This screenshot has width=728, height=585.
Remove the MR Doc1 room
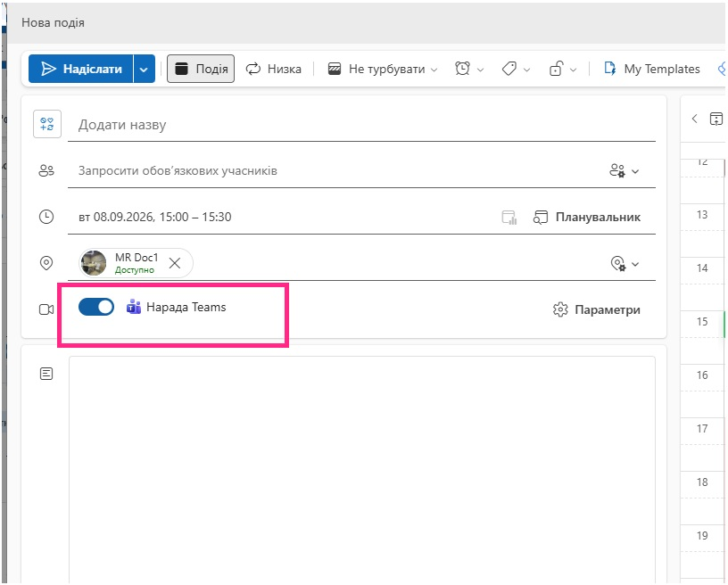(x=175, y=263)
